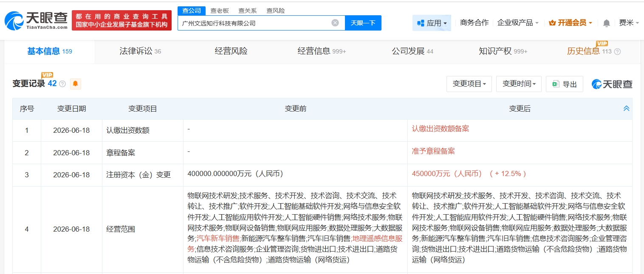Click 变更日期 column header
The height and width of the screenshot is (274, 644).
[x=72, y=109]
